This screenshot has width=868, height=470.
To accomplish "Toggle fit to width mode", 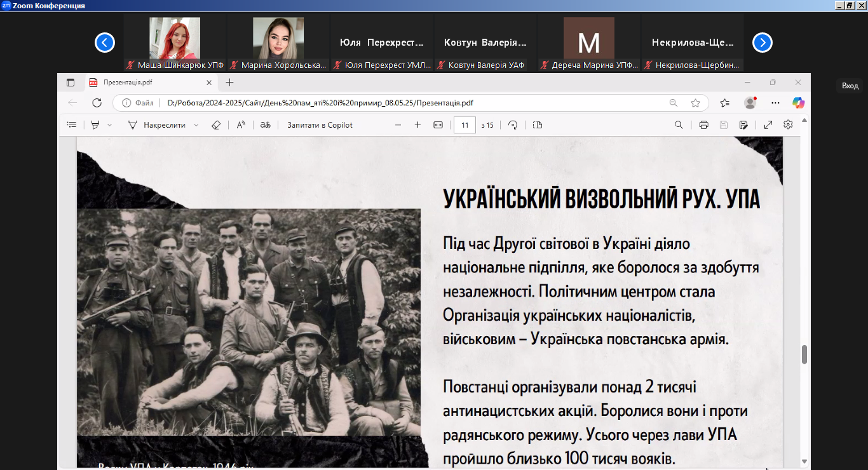I will pos(438,125).
